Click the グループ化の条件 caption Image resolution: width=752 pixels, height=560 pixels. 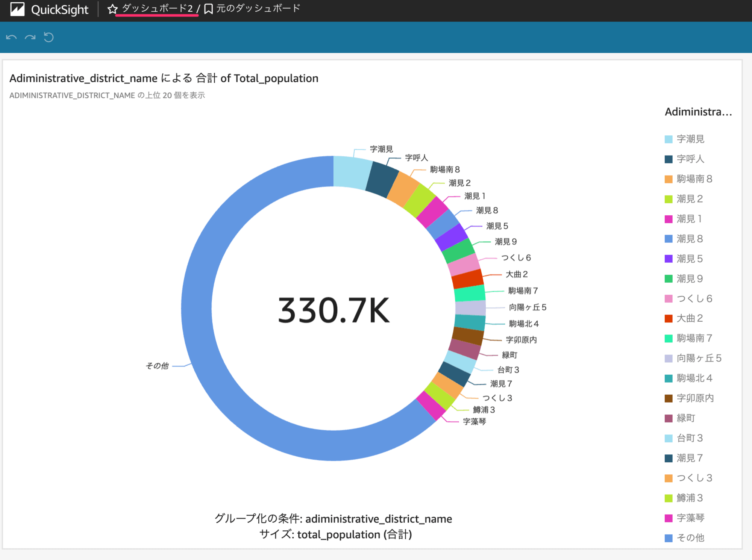tap(333, 519)
